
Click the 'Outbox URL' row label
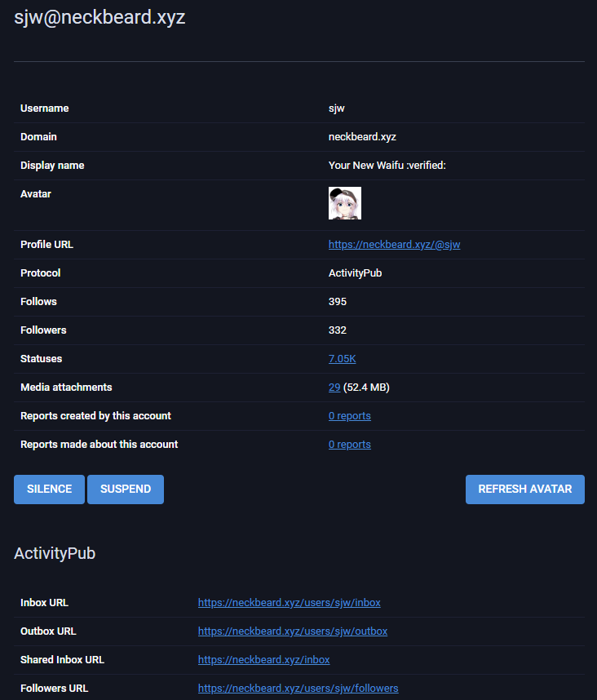pyautogui.click(x=48, y=631)
